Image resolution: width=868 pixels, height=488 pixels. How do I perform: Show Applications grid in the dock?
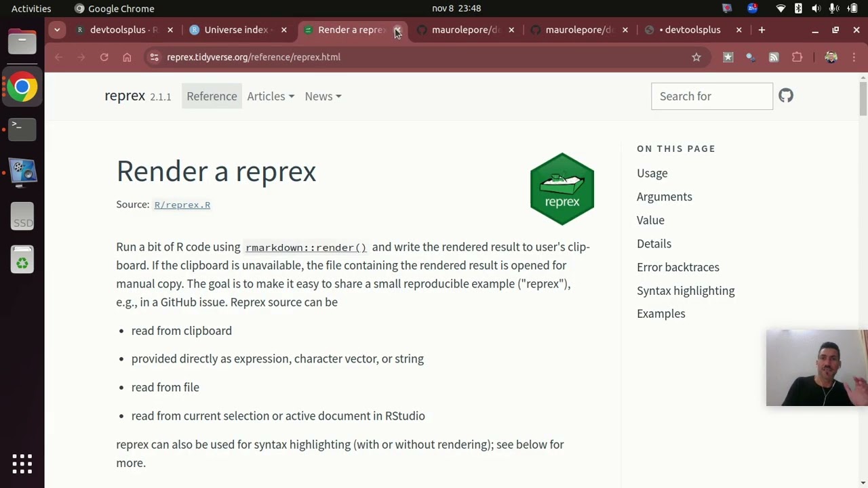click(22, 464)
